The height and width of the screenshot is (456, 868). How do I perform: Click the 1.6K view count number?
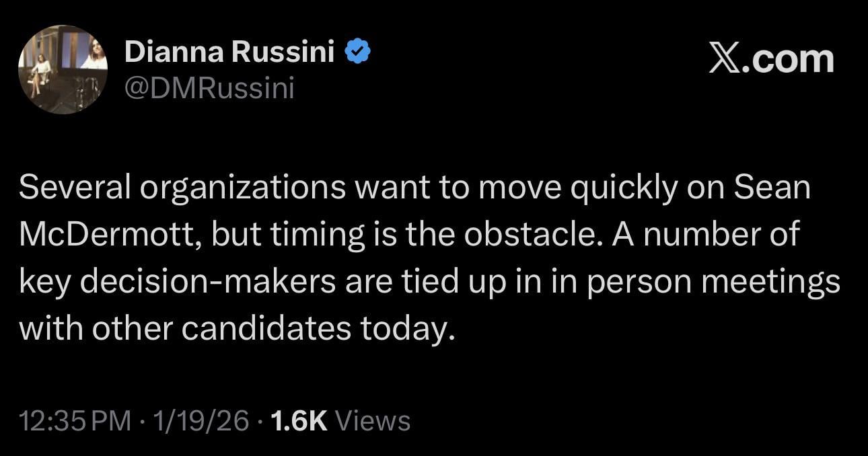[x=297, y=421]
